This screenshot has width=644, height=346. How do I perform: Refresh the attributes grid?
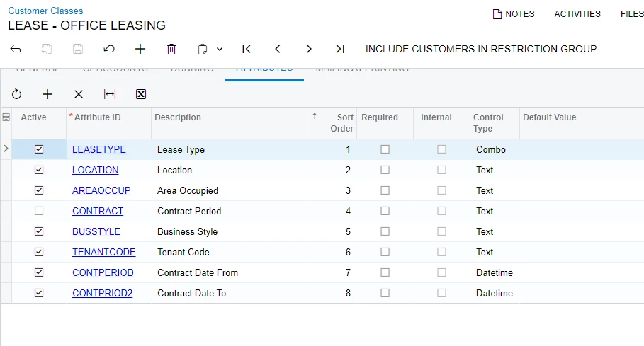(x=16, y=94)
